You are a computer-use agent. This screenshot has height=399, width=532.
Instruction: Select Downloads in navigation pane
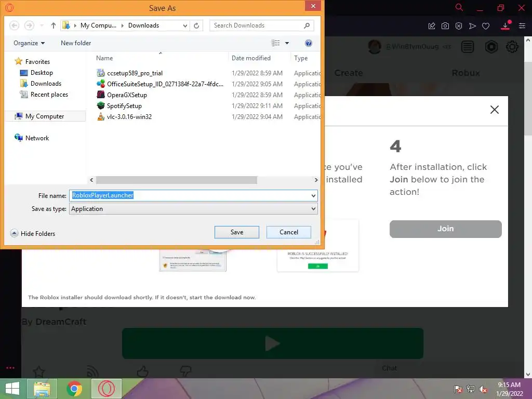(x=41, y=84)
